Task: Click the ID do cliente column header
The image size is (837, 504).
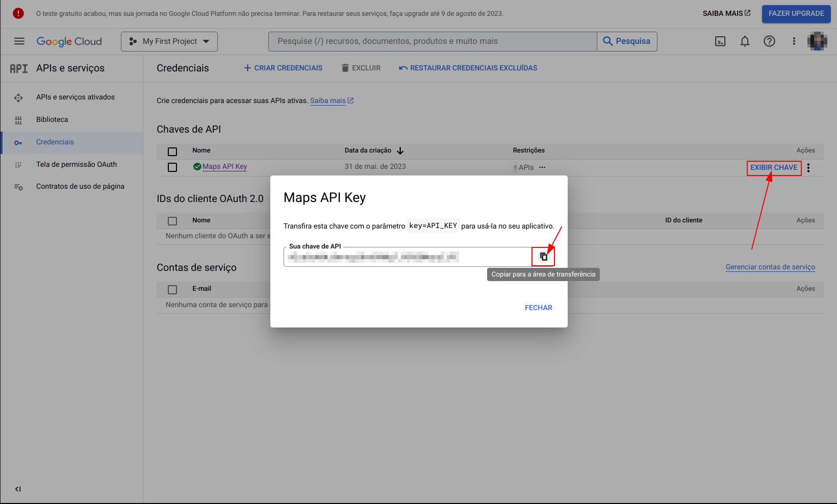Action: (x=683, y=220)
